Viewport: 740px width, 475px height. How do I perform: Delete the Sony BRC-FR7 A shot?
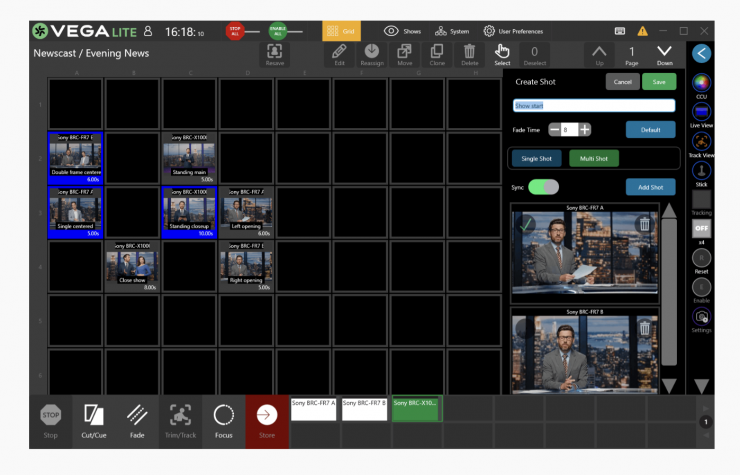645,224
